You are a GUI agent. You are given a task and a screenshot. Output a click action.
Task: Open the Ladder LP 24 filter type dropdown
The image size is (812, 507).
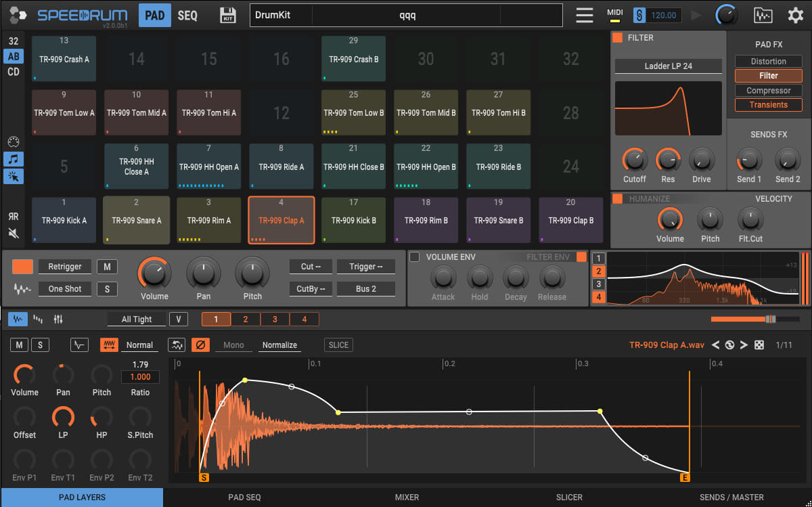668,66
